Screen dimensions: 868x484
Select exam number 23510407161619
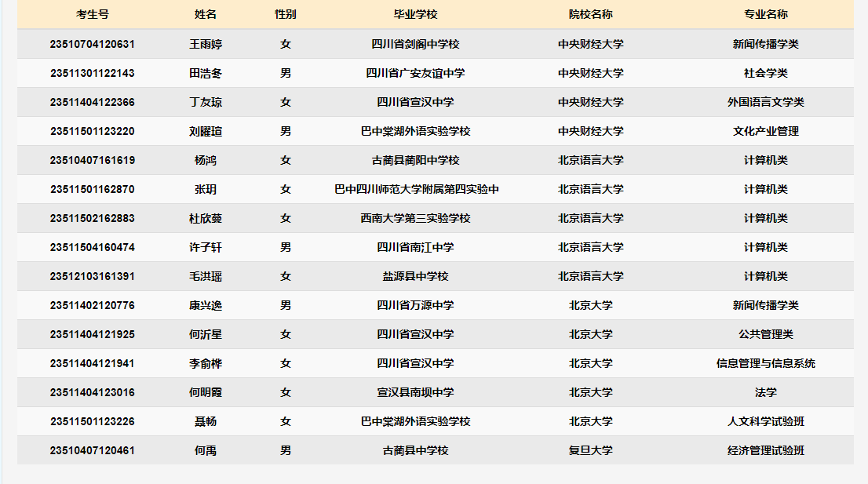[x=93, y=160]
